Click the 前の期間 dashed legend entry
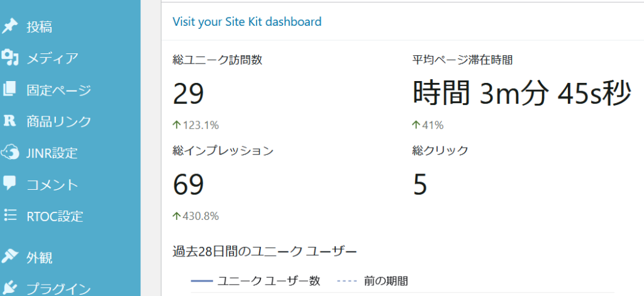 372,281
